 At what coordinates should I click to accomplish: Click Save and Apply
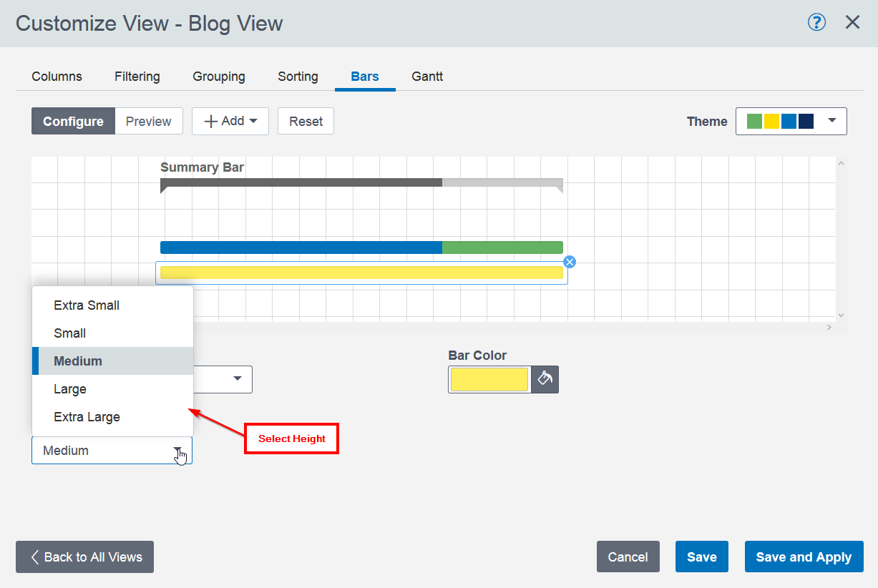point(804,557)
